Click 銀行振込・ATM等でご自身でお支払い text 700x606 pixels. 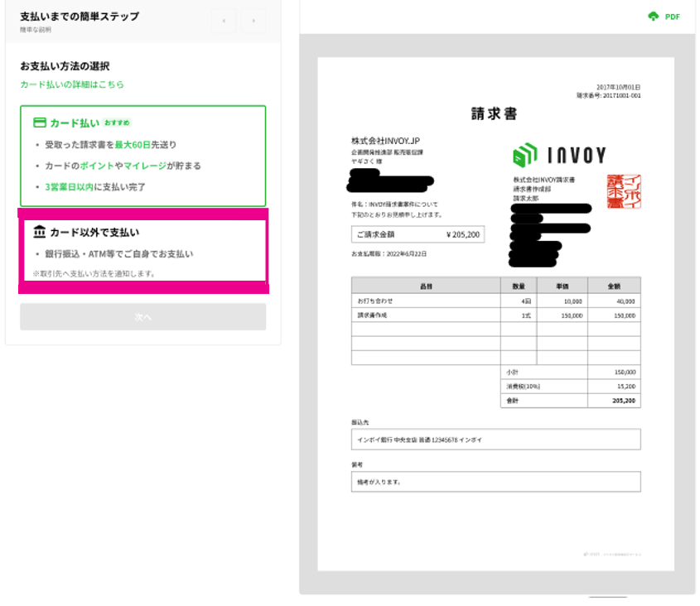point(118,254)
